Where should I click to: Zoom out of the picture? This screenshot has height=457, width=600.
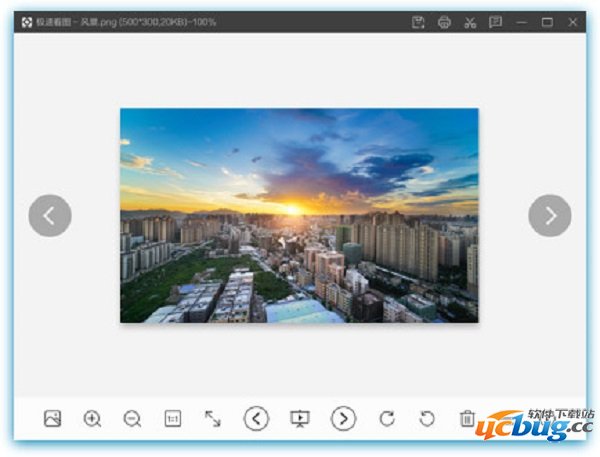[132, 419]
